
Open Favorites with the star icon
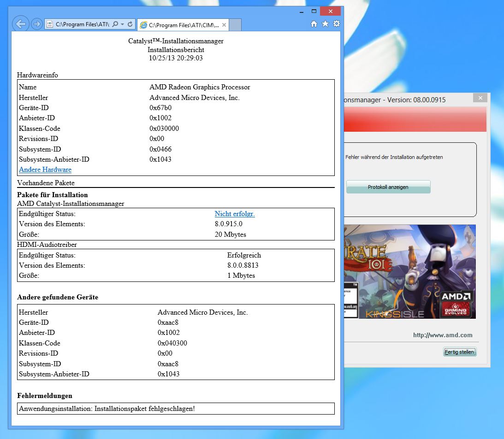325,24
